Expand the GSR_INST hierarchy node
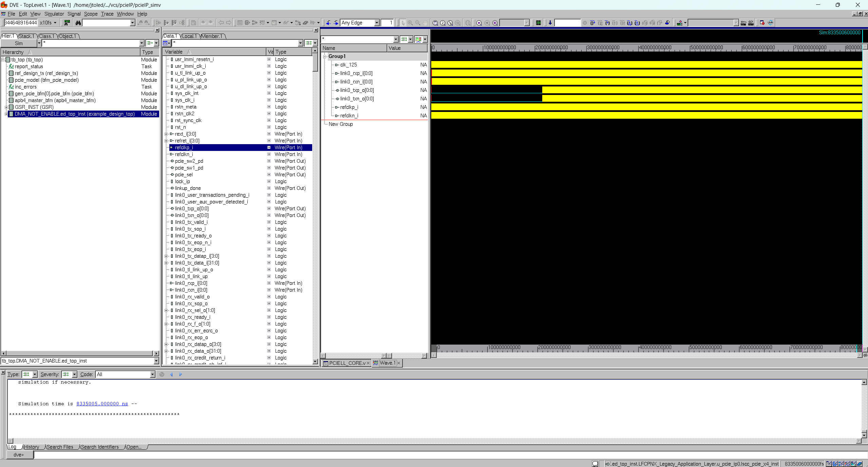This screenshot has height=467, width=868. click(6, 107)
